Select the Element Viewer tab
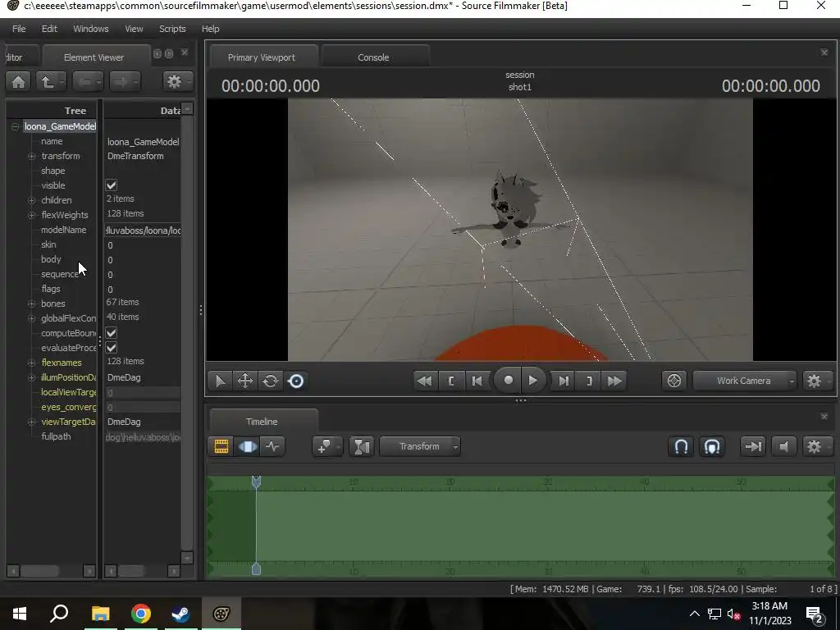The width and height of the screenshot is (840, 630). point(94,57)
